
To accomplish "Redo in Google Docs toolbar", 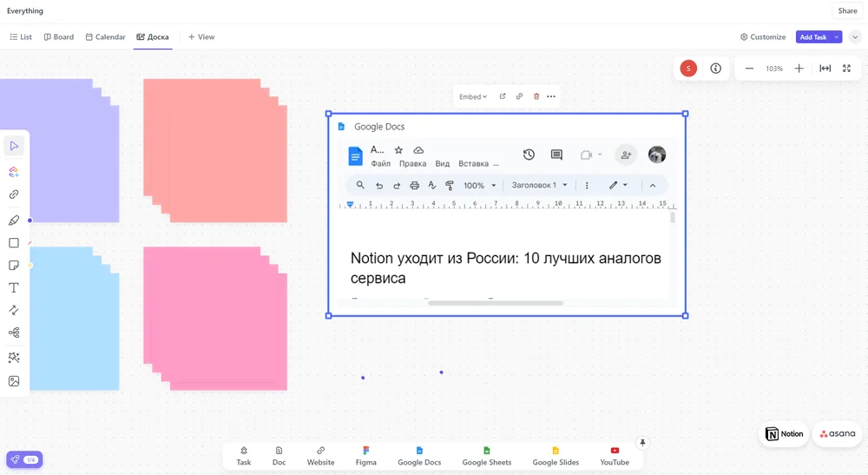I will click(x=397, y=186).
